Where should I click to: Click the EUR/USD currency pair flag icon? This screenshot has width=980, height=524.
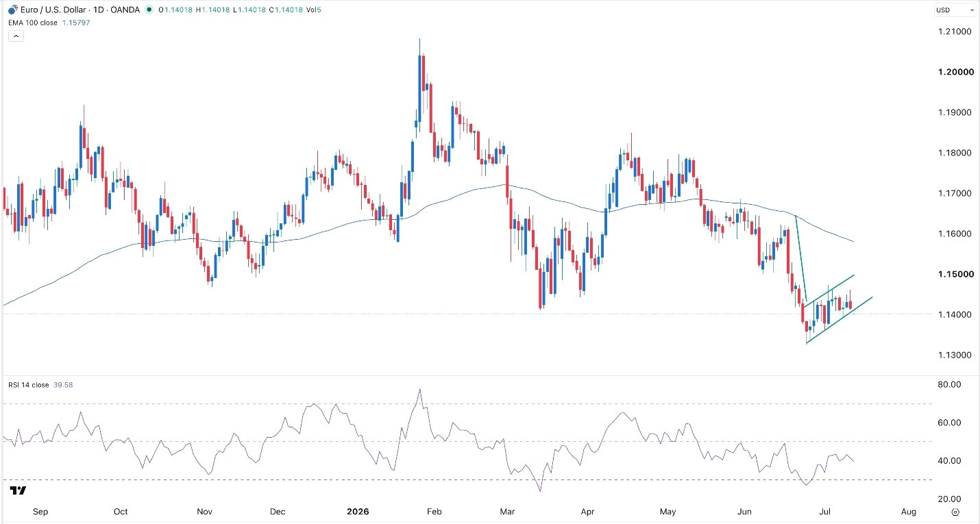click(13, 10)
